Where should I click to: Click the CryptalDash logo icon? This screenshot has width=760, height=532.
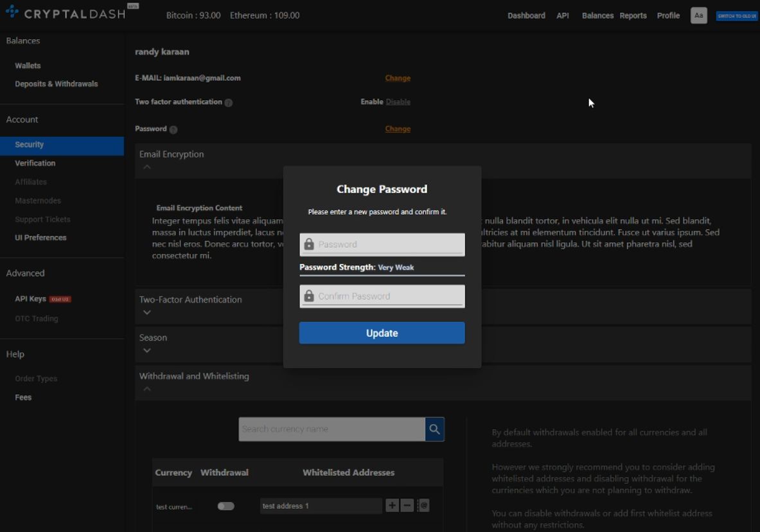(12, 12)
